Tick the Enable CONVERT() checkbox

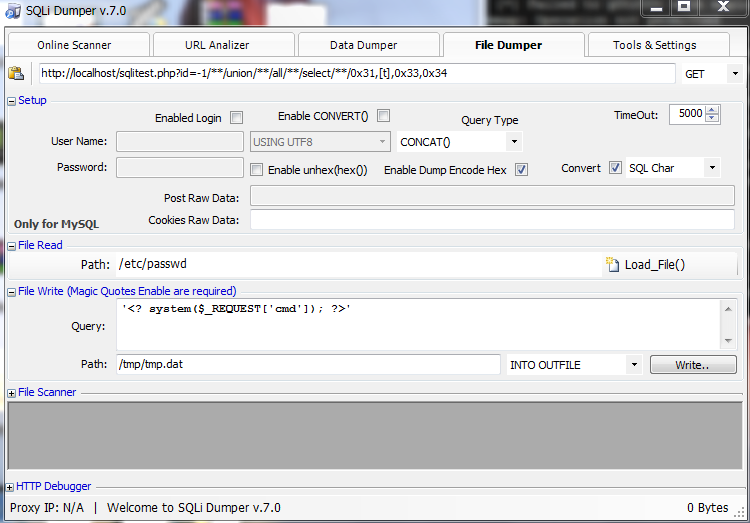click(383, 116)
